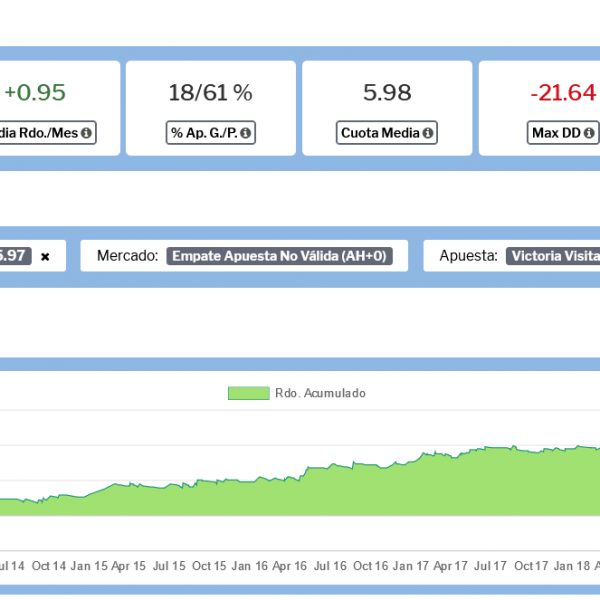
Task: Click Jan 17 axis label
Action: (x=411, y=566)
